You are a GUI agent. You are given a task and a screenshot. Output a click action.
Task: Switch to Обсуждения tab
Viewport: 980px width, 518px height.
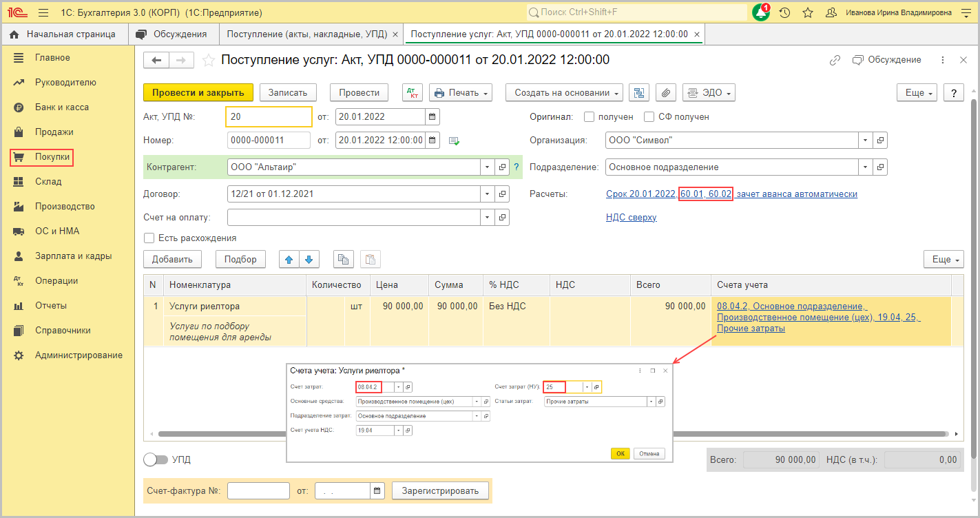172,34
